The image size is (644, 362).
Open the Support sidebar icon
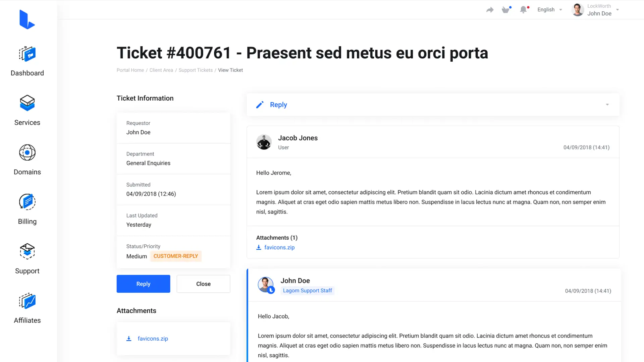[x=27, y=251]
